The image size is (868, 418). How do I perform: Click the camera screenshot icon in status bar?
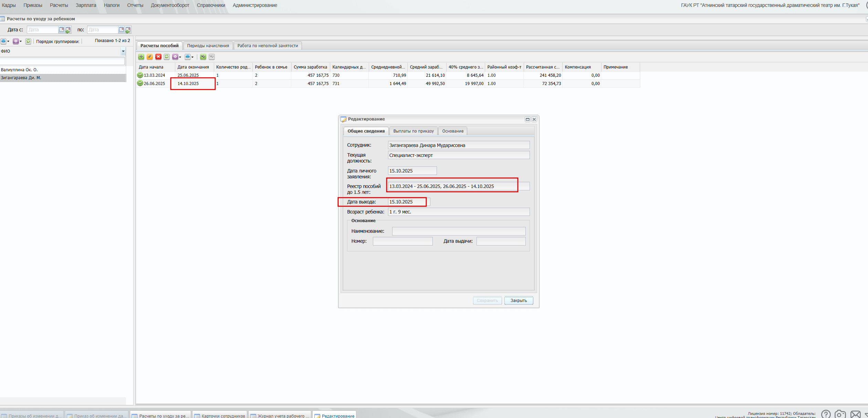(x=840, y=414)
